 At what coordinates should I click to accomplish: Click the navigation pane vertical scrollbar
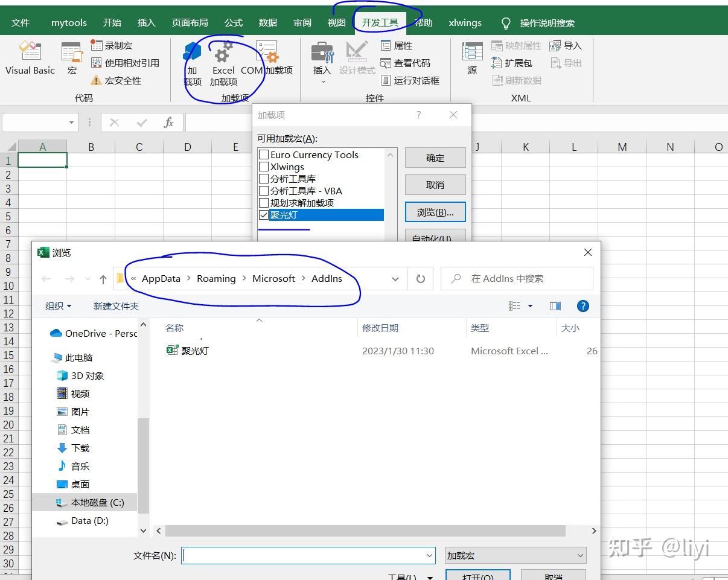pos(143,466)
